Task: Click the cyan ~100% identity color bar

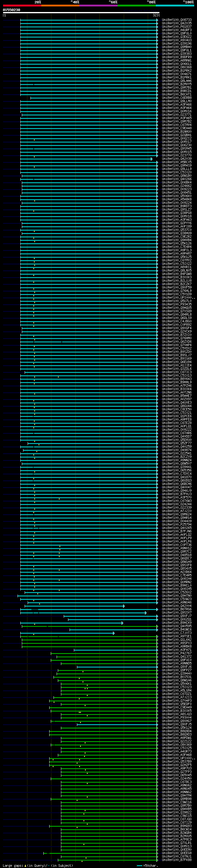Action: (x=175, y=6)
